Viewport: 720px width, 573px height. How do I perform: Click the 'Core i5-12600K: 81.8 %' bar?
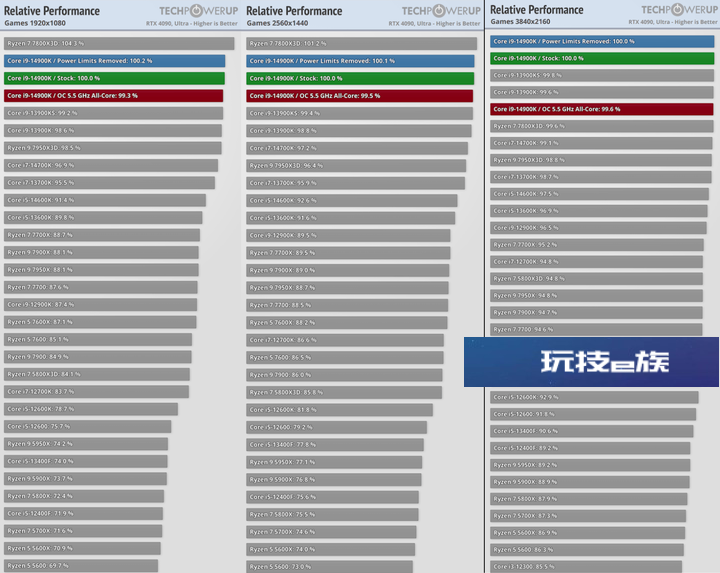340,410
